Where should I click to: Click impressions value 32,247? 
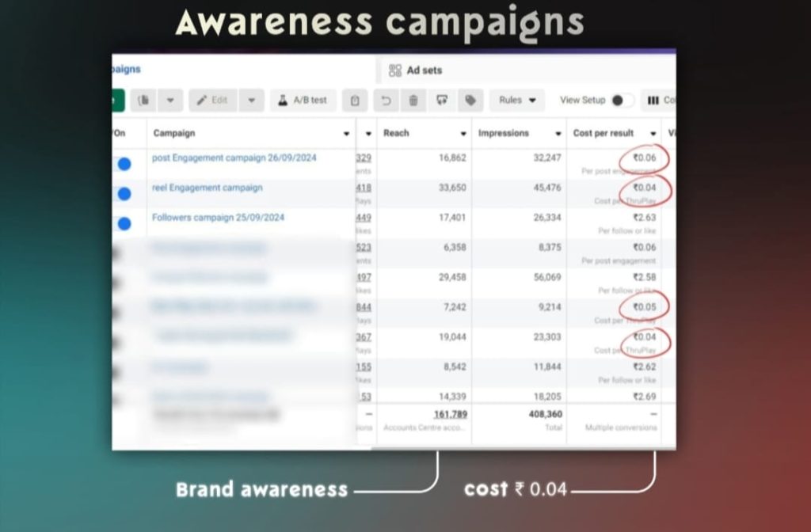pos(547,158)
